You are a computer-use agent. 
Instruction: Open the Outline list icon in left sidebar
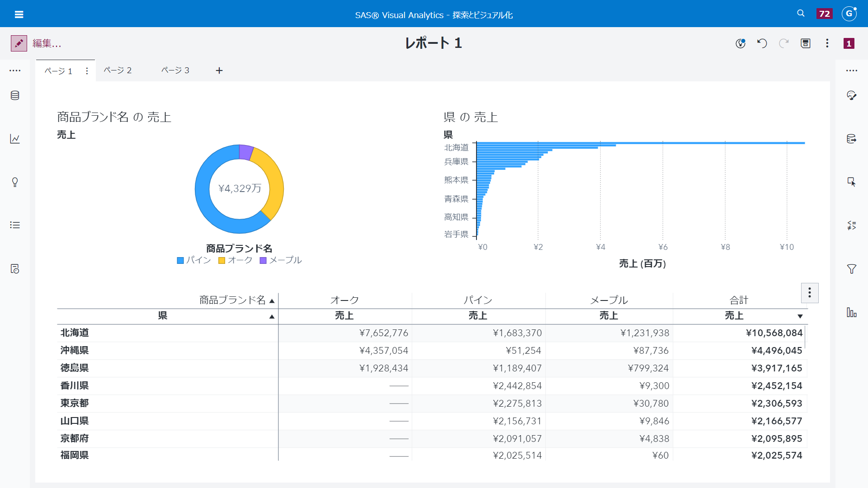coord(15,225)
